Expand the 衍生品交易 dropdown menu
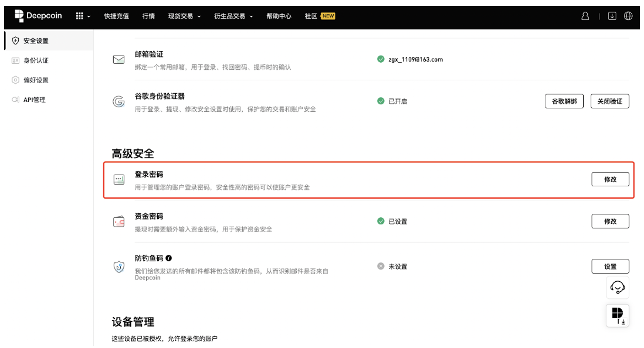 (233, 16)
